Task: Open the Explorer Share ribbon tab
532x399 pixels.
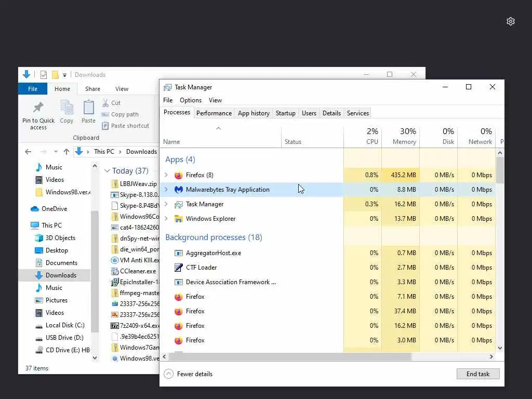Action: (92, 89)
